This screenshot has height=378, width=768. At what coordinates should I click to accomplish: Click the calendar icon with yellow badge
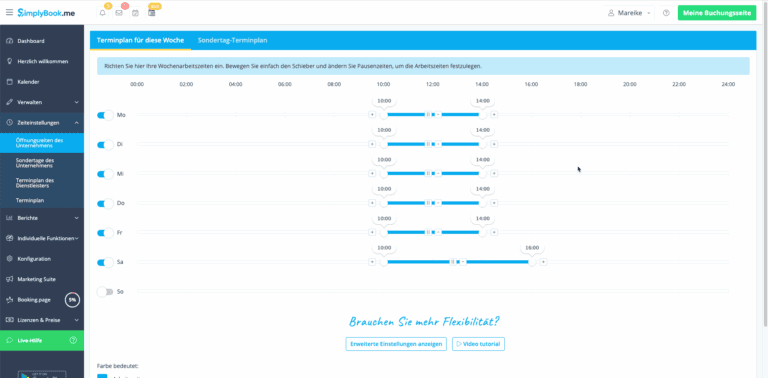(152, 13)
